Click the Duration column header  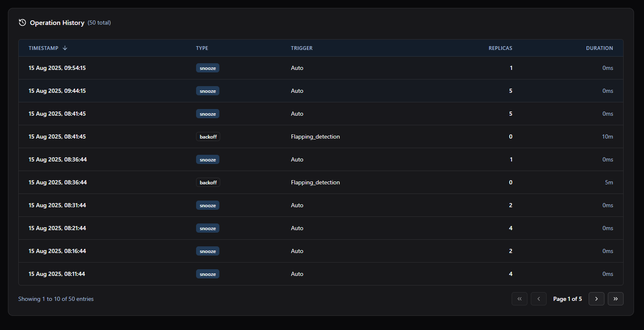[x=599, y=48]
